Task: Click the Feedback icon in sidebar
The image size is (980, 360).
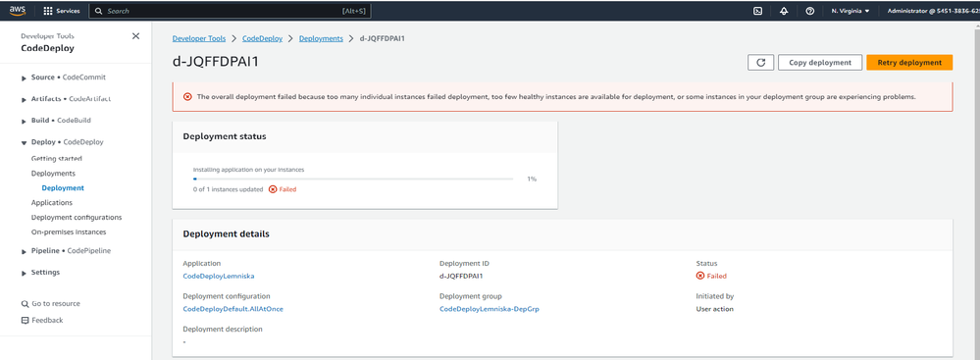Action: click(x=25, y=320)
